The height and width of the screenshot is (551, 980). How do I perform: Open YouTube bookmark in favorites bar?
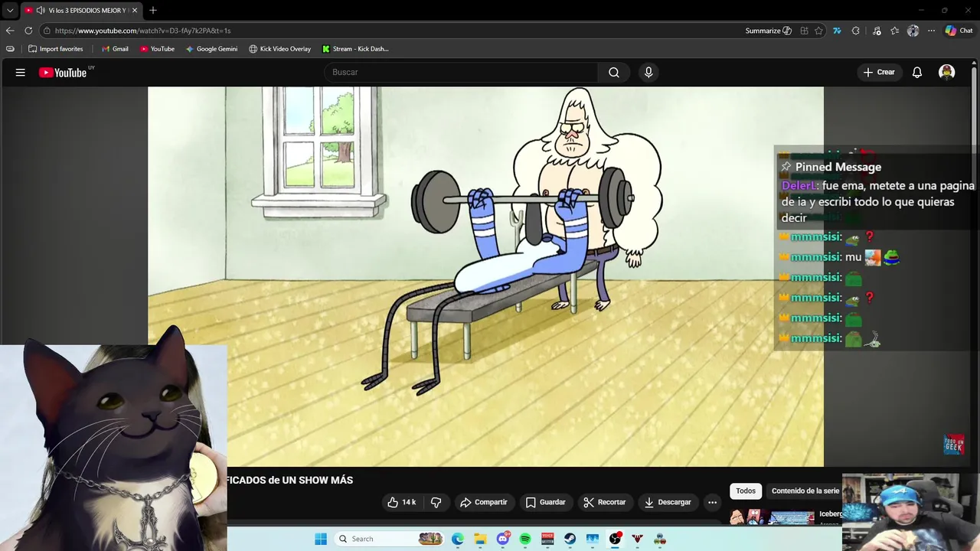(x=157, y=49)
